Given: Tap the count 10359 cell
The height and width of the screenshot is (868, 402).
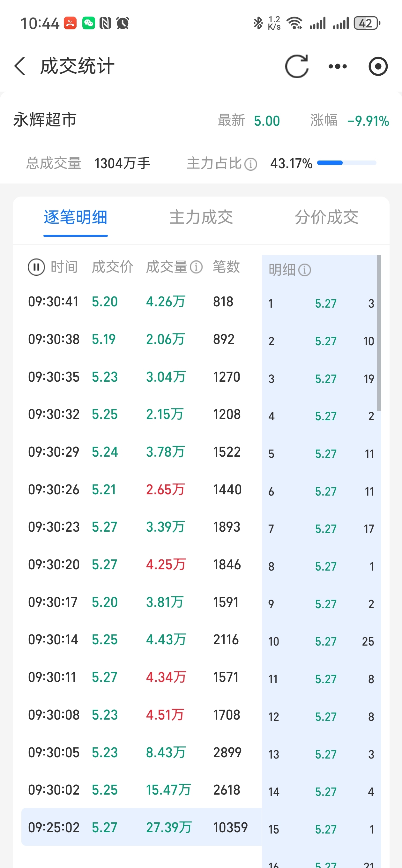Looking at the screenshot, I should click(230, 827).
